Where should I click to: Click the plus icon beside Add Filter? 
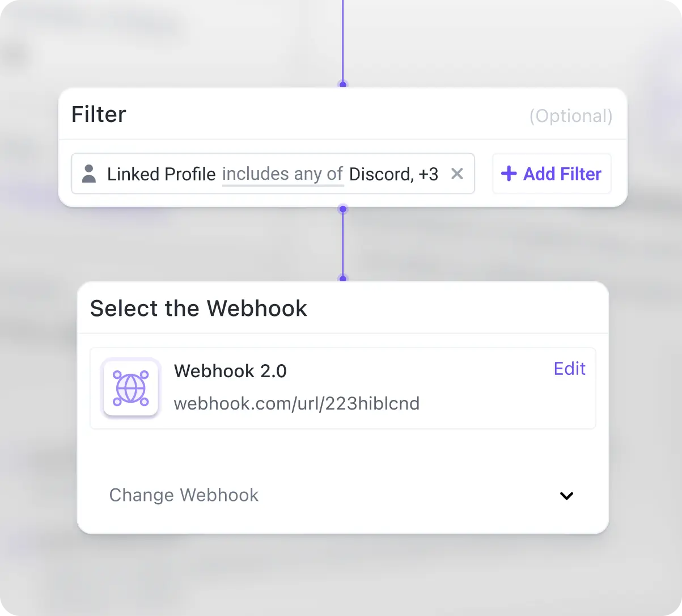coord(509,174)
